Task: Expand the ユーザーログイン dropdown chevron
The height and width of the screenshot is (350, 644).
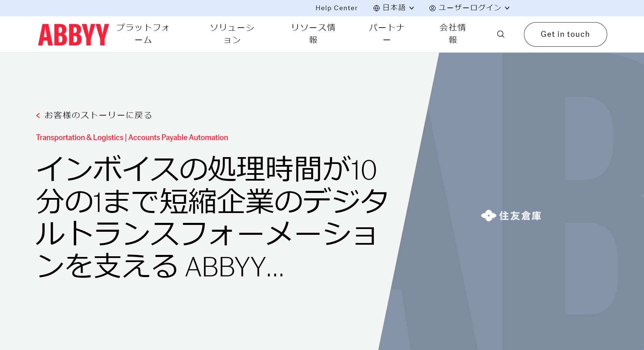Action: click(507, 8)
